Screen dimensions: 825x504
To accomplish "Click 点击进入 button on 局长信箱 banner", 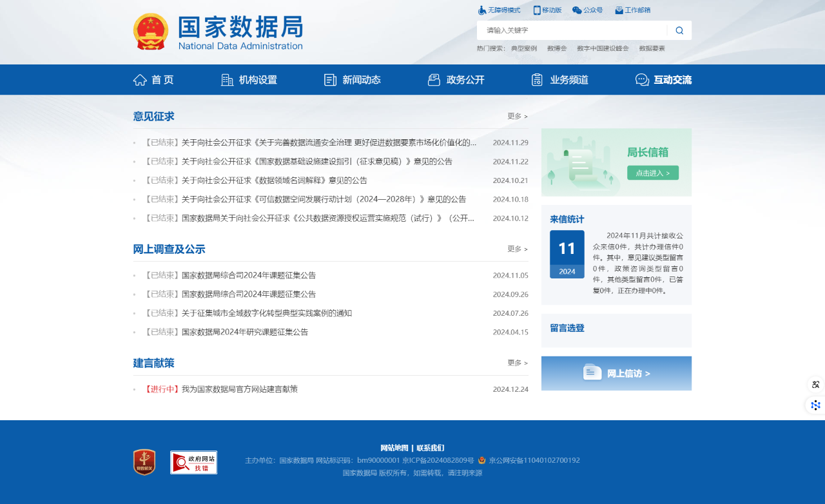I will [653, 173].
